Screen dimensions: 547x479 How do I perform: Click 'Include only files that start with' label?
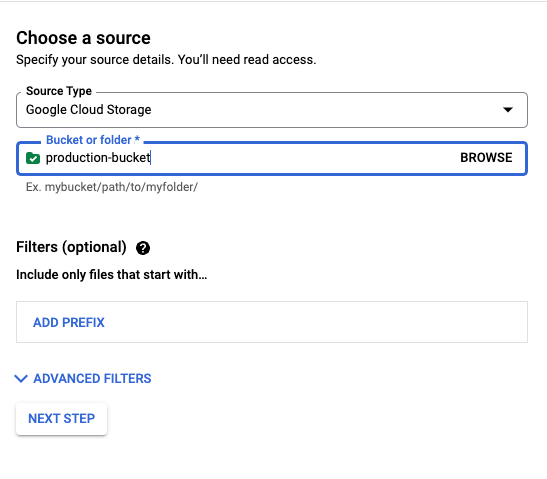[x=112, y=275]
